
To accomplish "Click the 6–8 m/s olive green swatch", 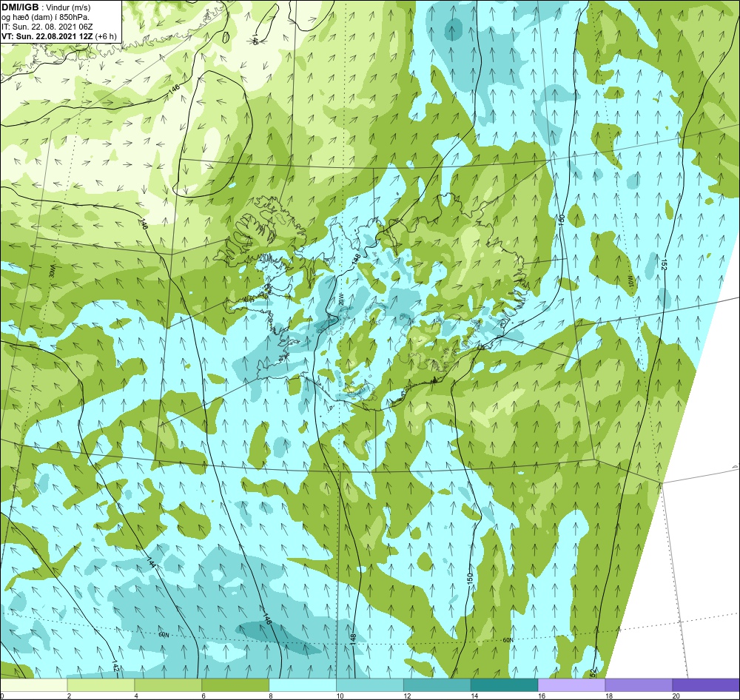I will coord(235,684).
